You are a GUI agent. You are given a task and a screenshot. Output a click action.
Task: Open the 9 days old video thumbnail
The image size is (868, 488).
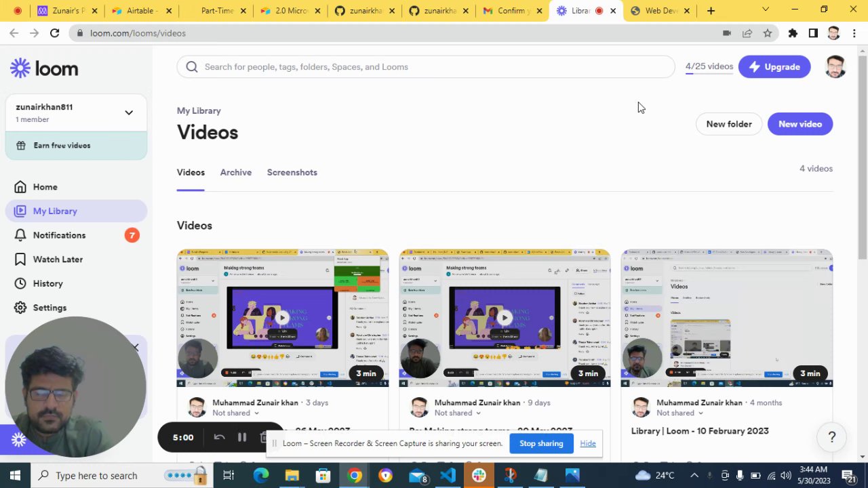point(505,318)
